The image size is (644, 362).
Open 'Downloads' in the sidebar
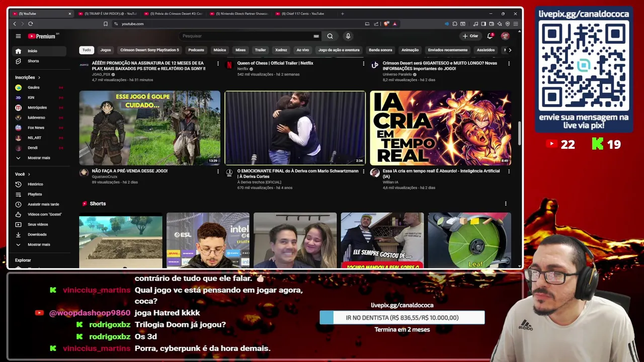click(x=39, y=234)
